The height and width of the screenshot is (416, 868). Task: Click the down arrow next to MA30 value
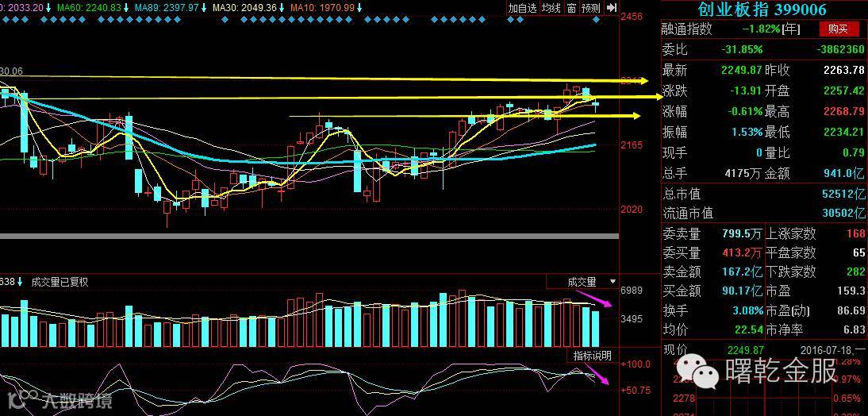click(x=283, y=7)
